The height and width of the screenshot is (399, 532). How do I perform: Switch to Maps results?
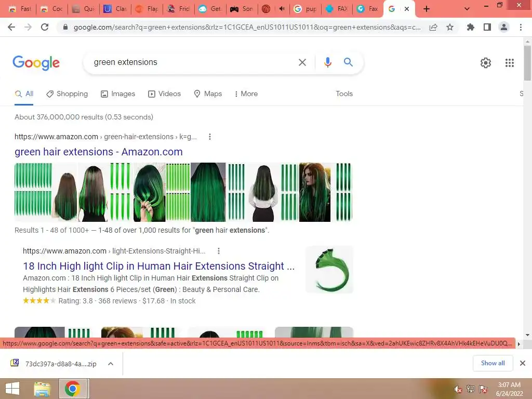pos(208,94)
